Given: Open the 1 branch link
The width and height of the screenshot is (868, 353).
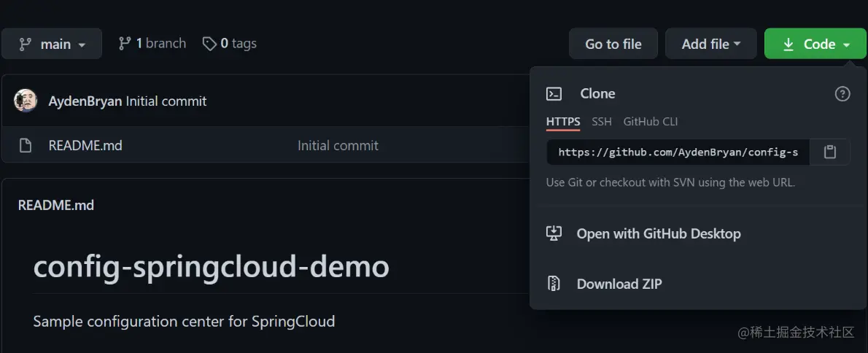Looking at the screenshot, I should click(x=152, y=43).
